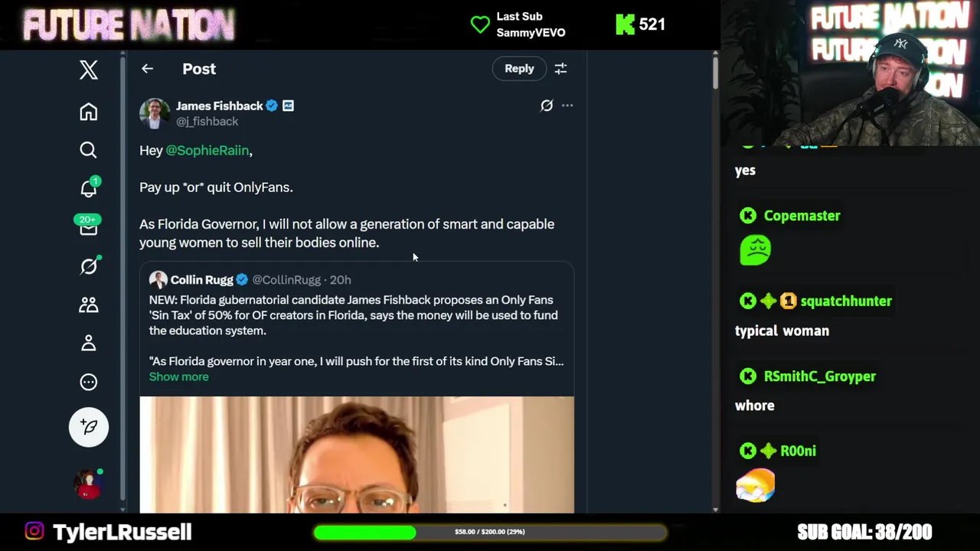The image size is (980, 551).
Task: Open the @j_fishback handle
Action: click(207, 122)
